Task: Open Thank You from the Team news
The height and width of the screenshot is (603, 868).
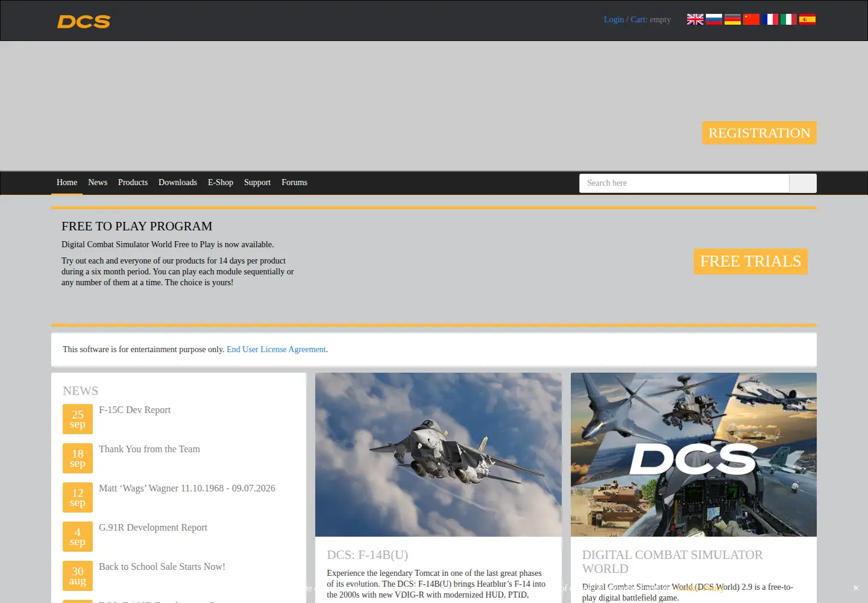Action: [149, 449]
